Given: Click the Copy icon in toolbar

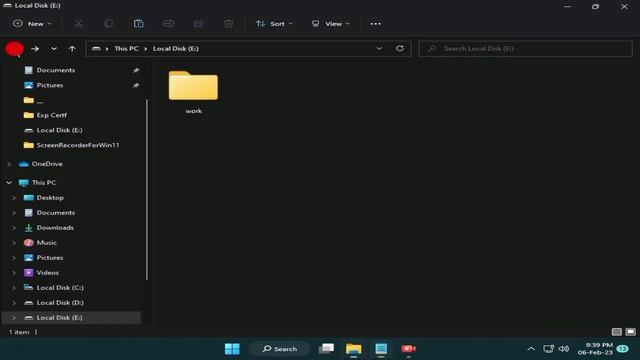Looking at the screenshot, I should [x=109, y=24].
